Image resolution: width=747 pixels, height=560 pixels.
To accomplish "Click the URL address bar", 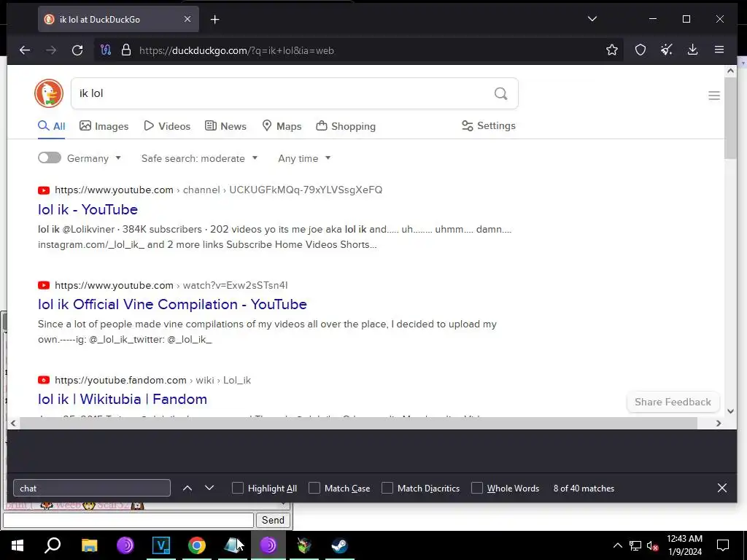I will point(357,50).
